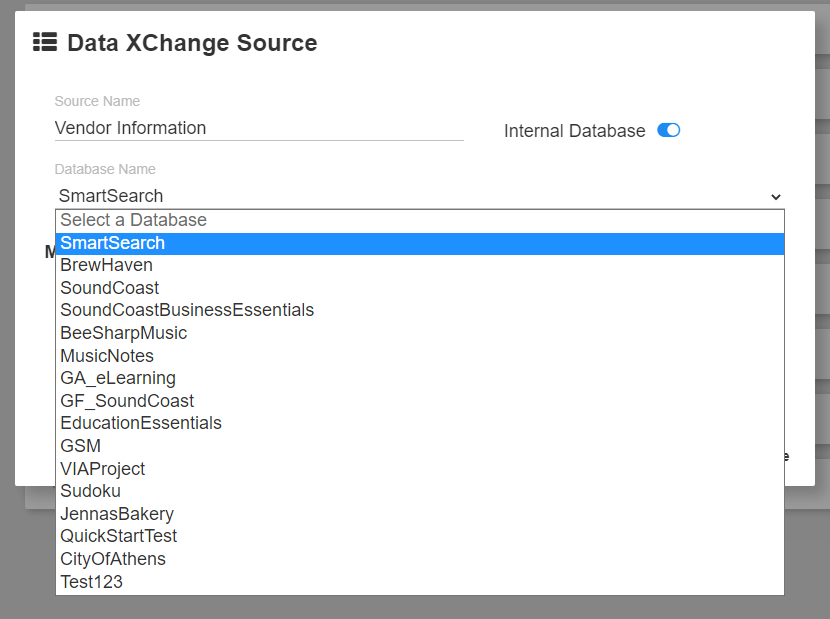
Task: Select BeeSharpMusic in the list
Action: (123, 333)
